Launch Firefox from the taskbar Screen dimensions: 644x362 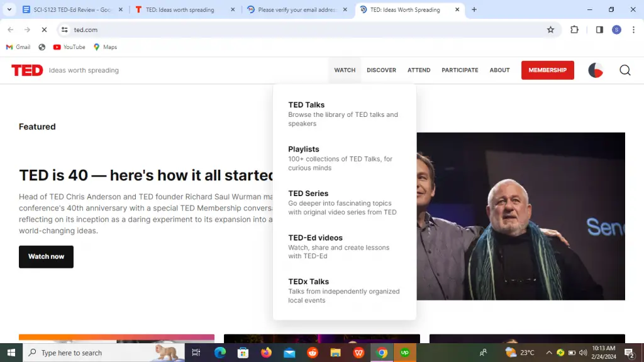point(266,353)
